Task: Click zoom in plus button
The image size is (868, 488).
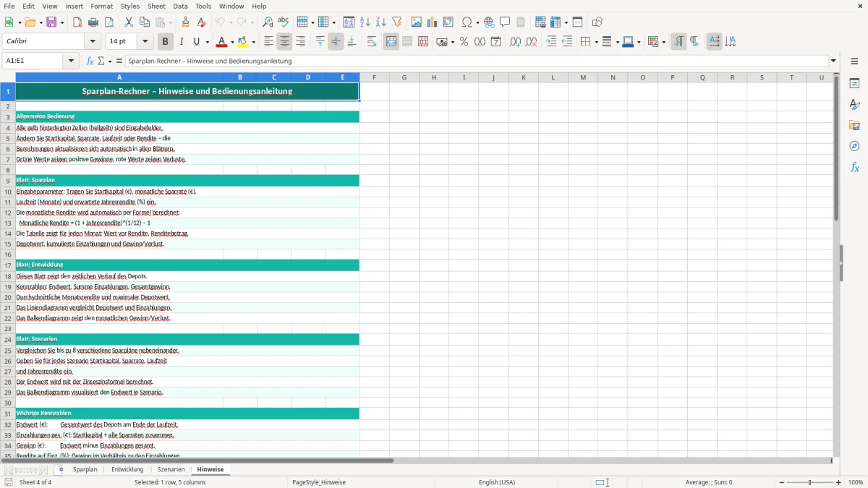Action: 839,482
